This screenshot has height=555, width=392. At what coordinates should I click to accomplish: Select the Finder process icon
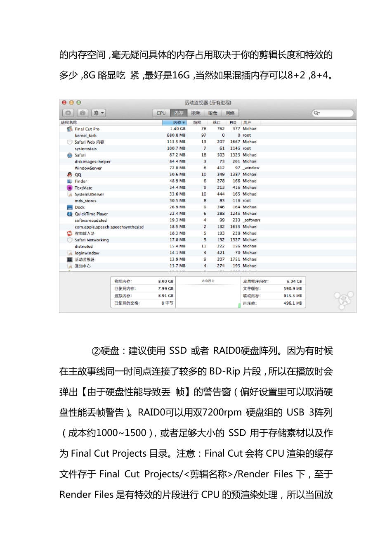pyautogui.click(x=70, y=181)
